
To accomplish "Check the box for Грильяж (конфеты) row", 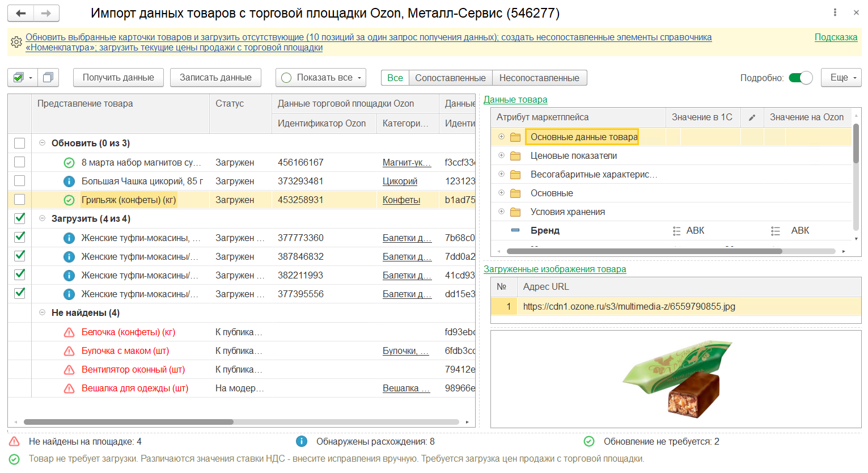I will [x=20, y=200].
